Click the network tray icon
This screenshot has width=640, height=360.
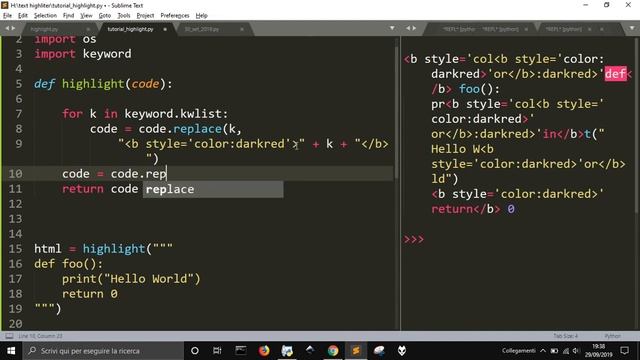pos(566,351)
